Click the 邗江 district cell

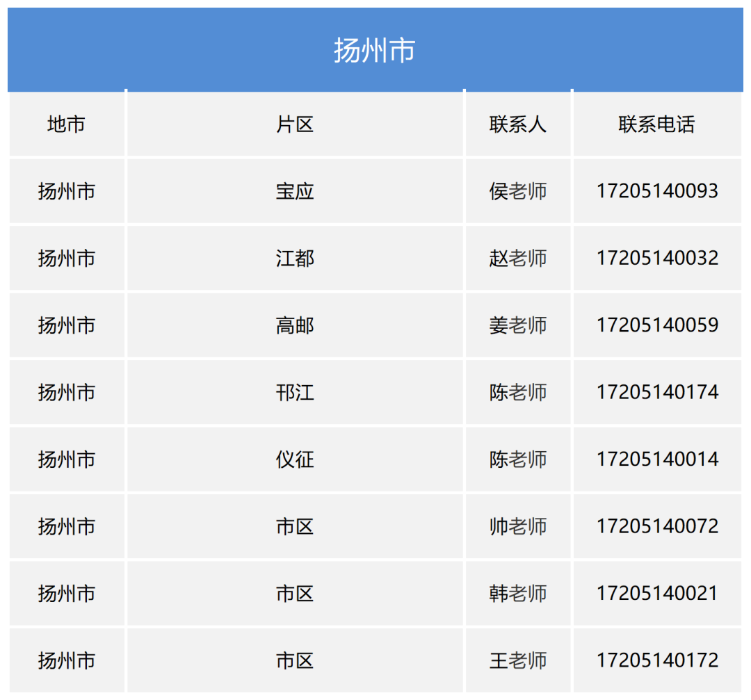pos(295,393)
